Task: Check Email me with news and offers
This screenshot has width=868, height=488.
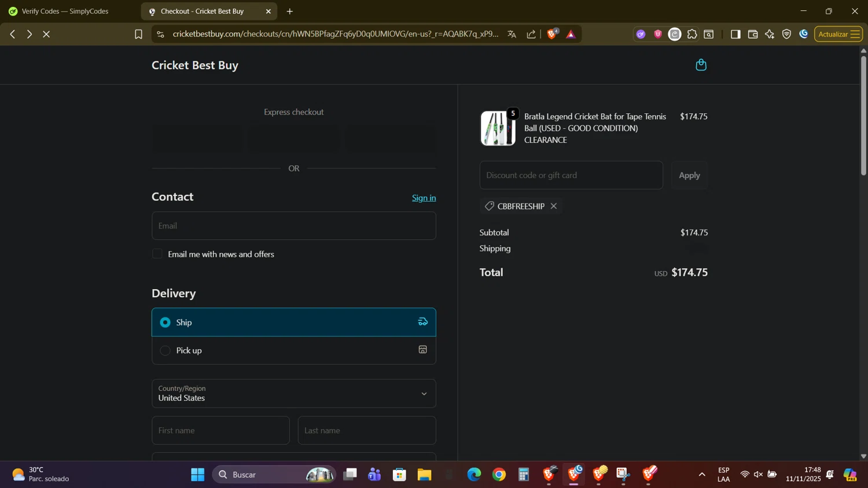Action: pyautogui.click(x=157, y=254)
